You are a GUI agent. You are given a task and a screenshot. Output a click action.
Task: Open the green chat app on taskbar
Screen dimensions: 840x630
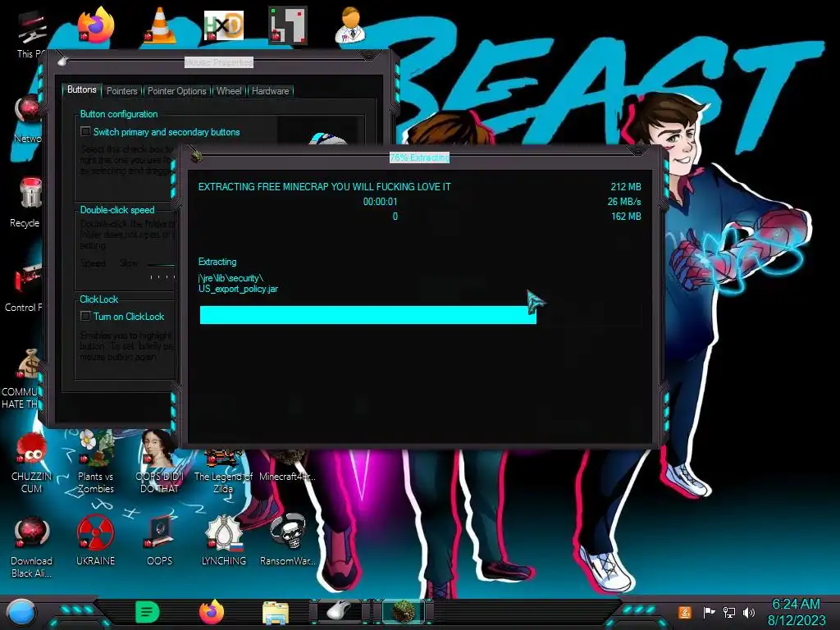pos(148,612)
